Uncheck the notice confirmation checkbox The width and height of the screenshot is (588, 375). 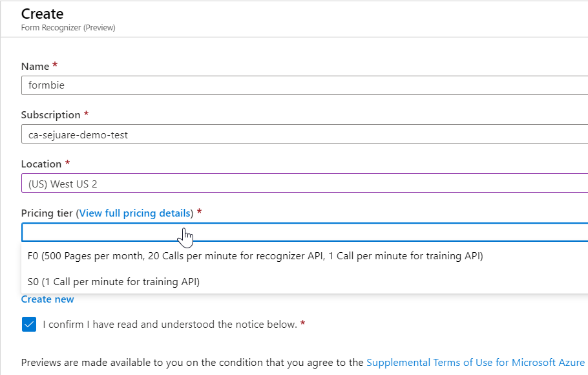[29, 324]
